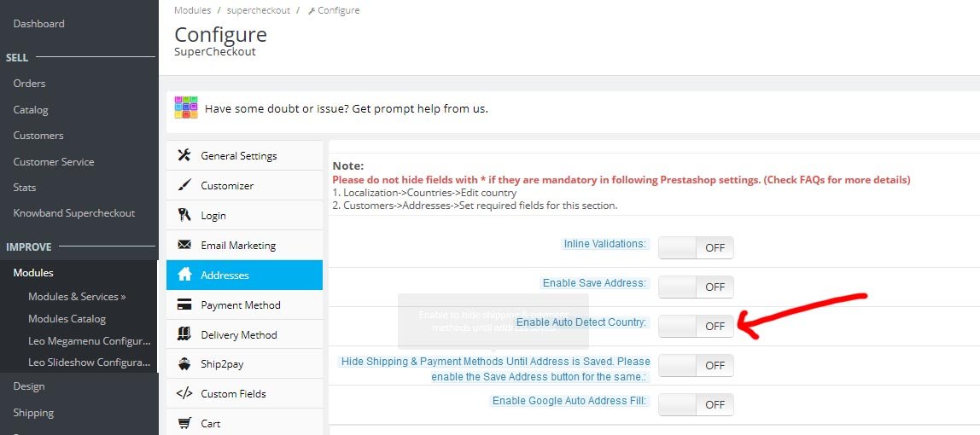Click the Payment Method card icon
The width and height of the screenshot is (980, 435).
184,305
